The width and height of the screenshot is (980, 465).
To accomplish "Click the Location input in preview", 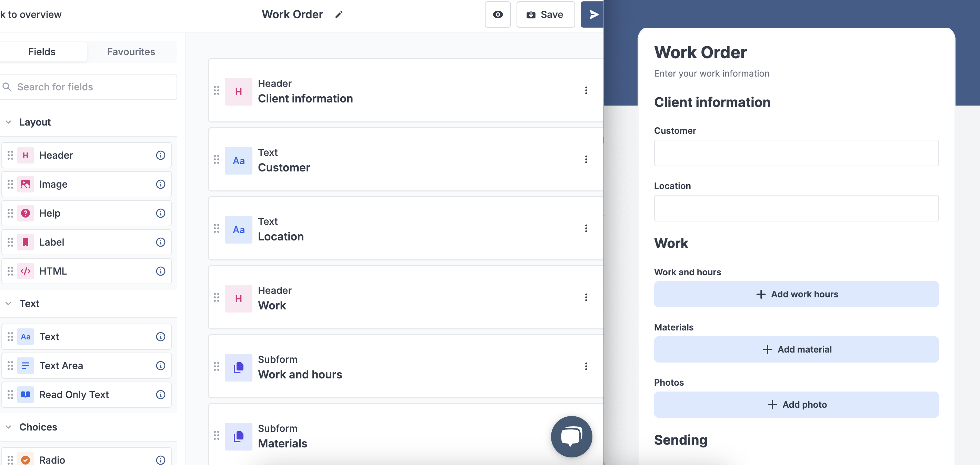I will [x=796, y=208].
